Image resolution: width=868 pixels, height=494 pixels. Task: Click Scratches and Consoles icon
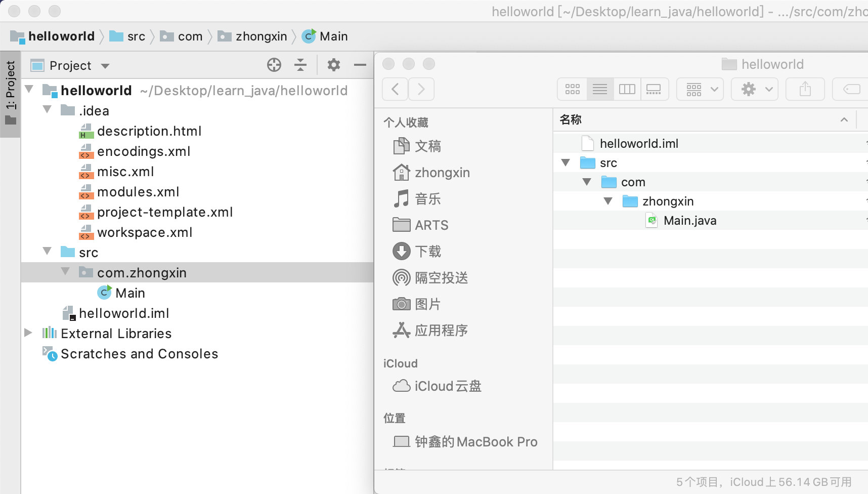50,353
